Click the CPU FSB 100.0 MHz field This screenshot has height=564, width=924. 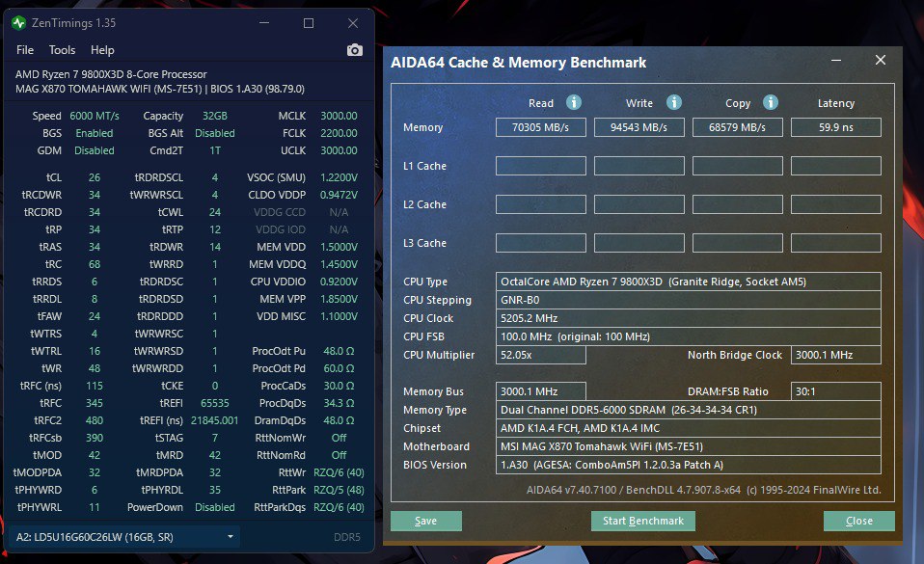coord(689,336)
